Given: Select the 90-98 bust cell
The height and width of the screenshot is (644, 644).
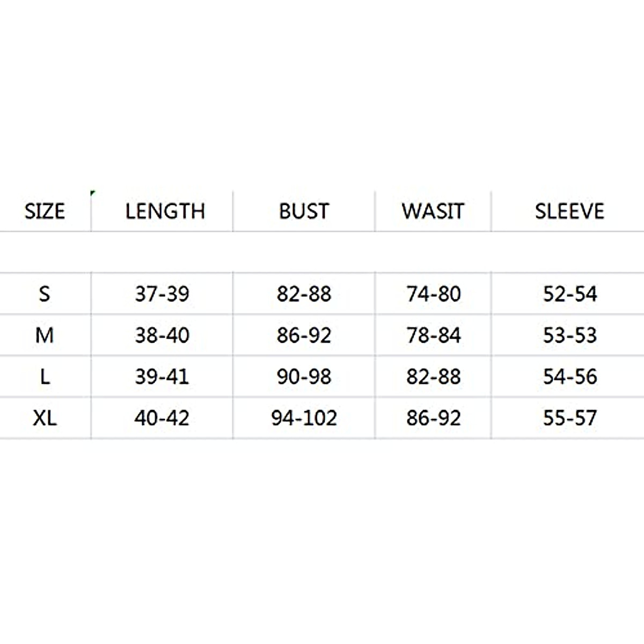Looking at the screenshot, I should click(x=304, y=377).
